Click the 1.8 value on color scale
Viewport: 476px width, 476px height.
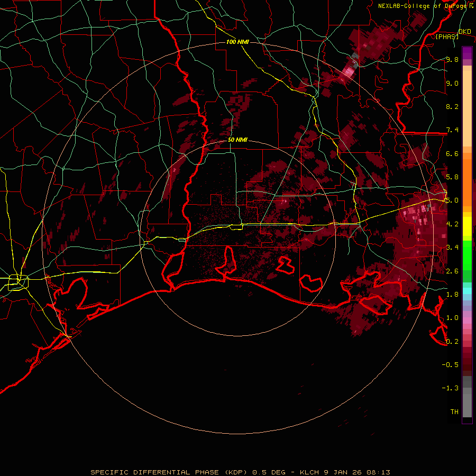click(452, 295)
